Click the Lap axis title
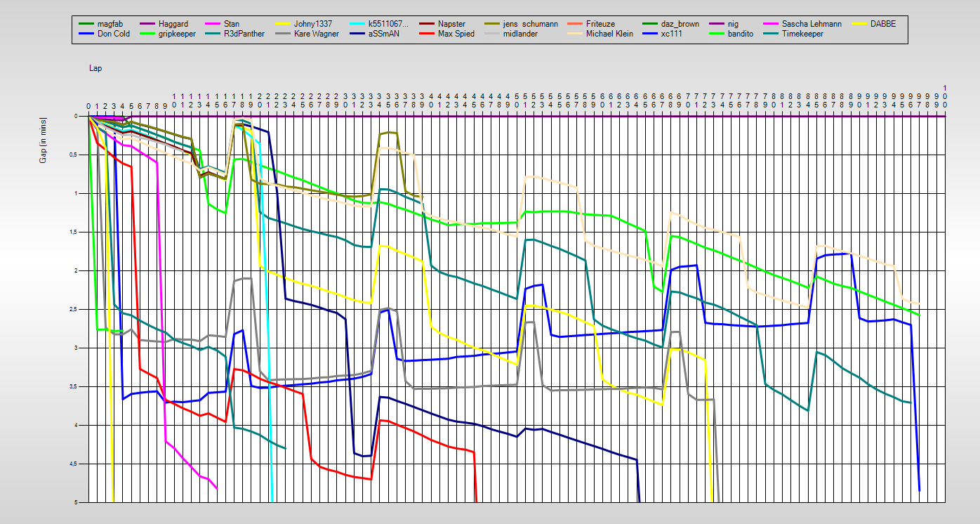980x524 pixels. click(x=95, y=68)
